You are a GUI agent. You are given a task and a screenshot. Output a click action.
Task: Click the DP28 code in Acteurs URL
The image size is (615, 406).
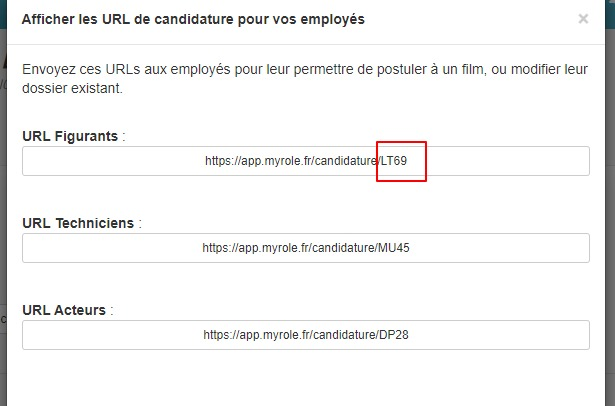coord(394,335)
